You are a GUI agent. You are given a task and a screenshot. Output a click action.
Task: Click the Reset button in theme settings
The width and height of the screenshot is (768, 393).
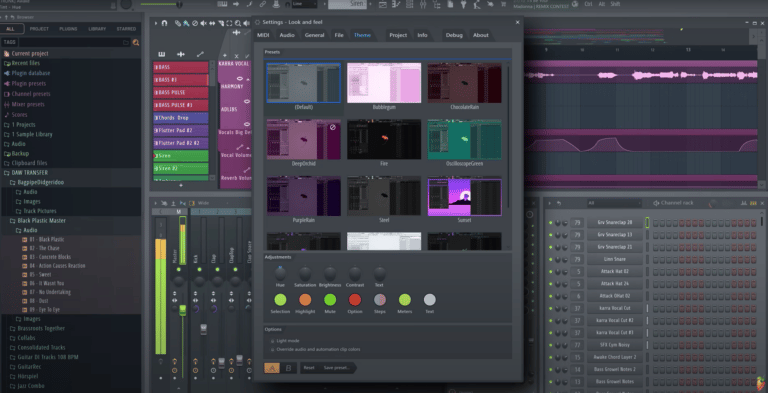pos(309,368)
